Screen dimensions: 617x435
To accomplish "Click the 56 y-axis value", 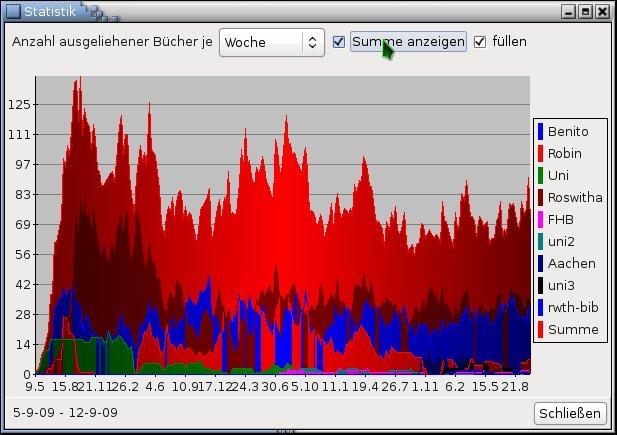I will click(x=22, y=254).
